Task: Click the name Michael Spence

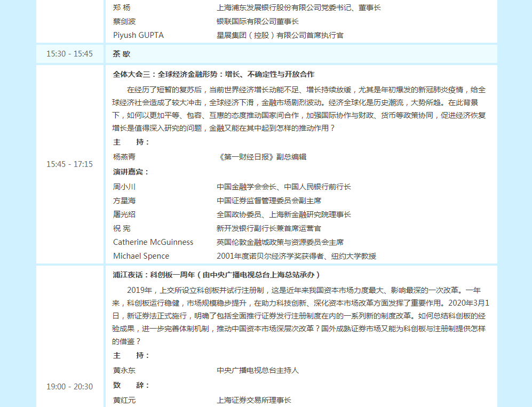Action: [x=141, y=256]
